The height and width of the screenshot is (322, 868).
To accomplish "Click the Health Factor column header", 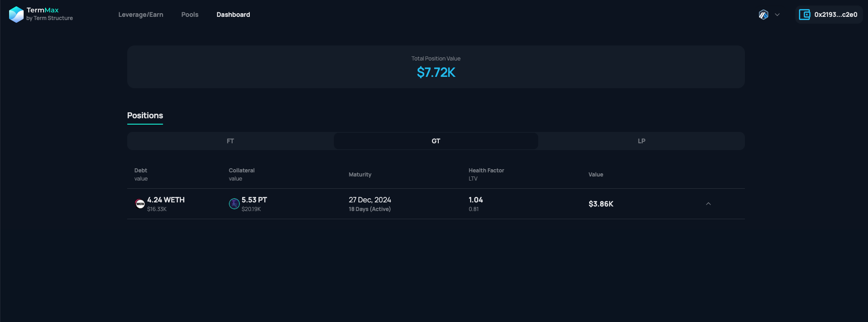I will (486, 171).
